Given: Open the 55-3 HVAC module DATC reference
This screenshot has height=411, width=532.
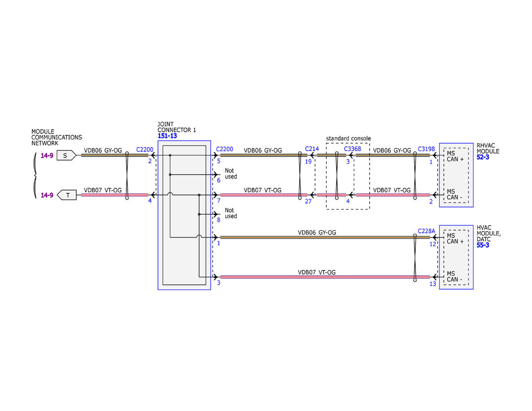Looking at the screenshot, I should pos(483,245).
